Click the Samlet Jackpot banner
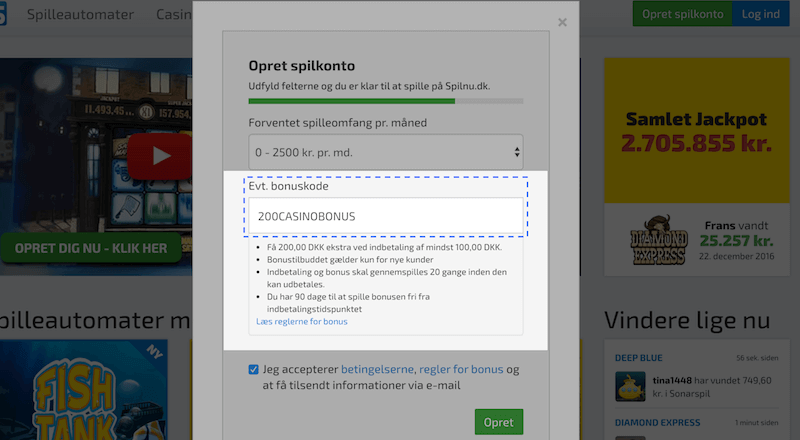The width and height of the screenshot is (800, 440). [x=695, y=132]
